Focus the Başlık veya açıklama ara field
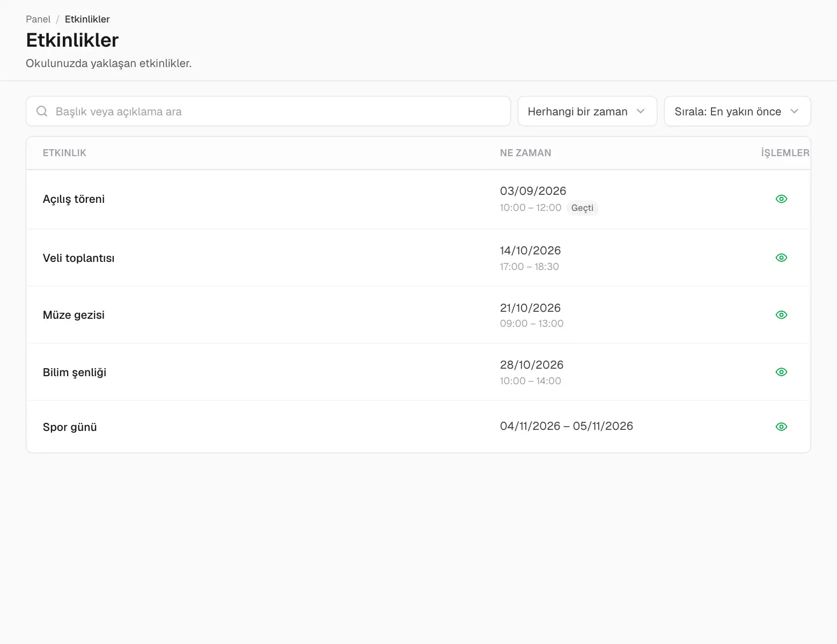The width and height of the screenshot is (837, 644). tap(268, 111)
